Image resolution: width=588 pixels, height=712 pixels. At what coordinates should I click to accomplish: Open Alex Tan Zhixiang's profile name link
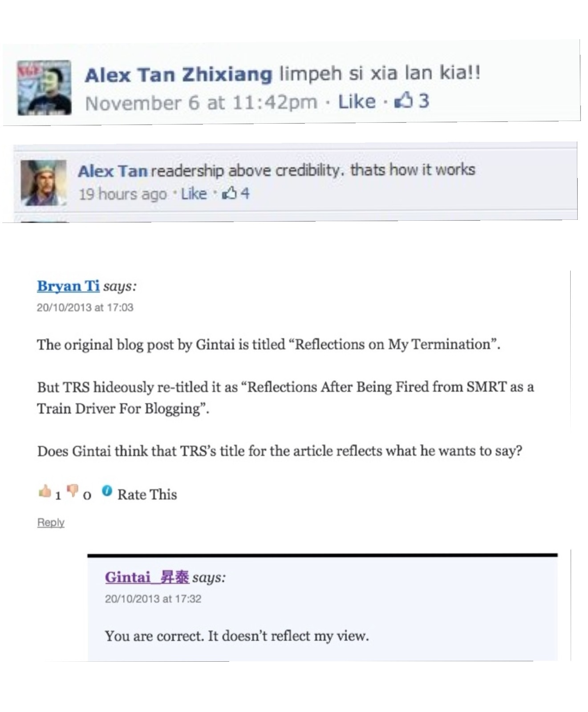point(178,74)
